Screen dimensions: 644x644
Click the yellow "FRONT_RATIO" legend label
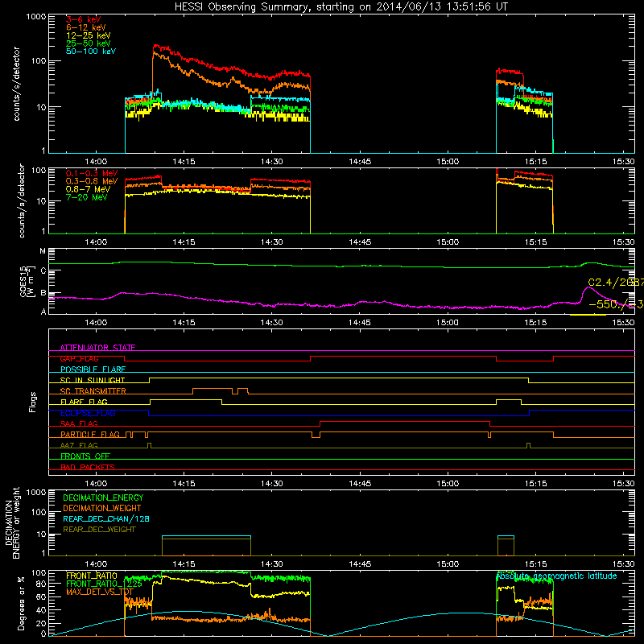point(92,576)
